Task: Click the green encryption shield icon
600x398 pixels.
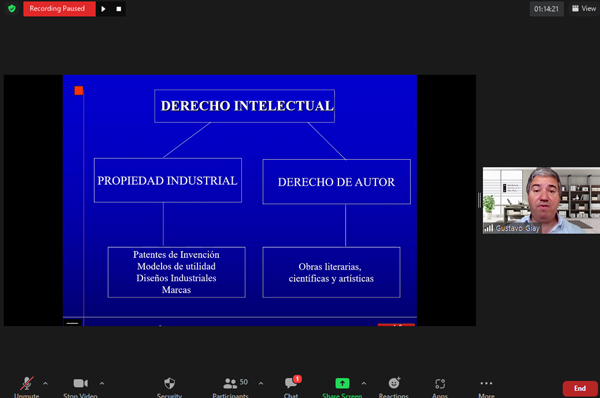Action: 12,8
